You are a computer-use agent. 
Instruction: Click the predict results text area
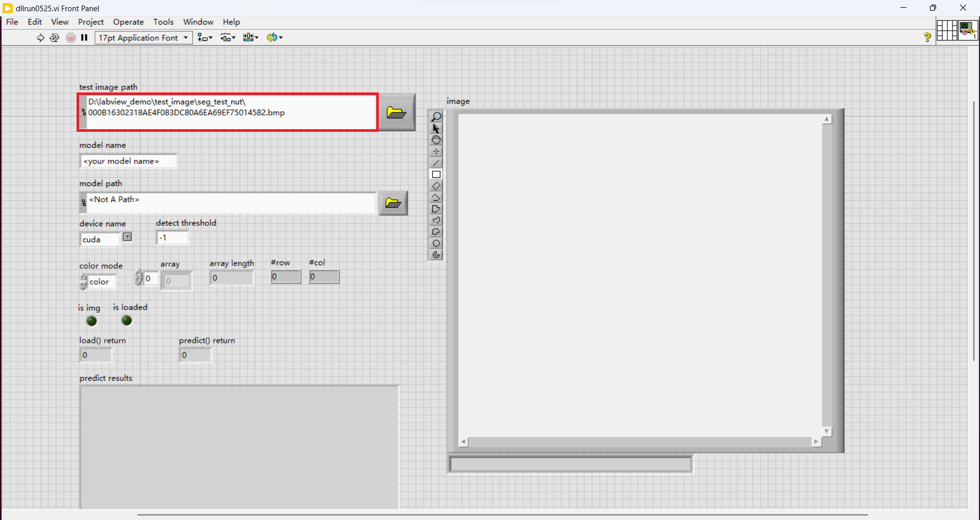pyautogui.click(x=239, y=447)
